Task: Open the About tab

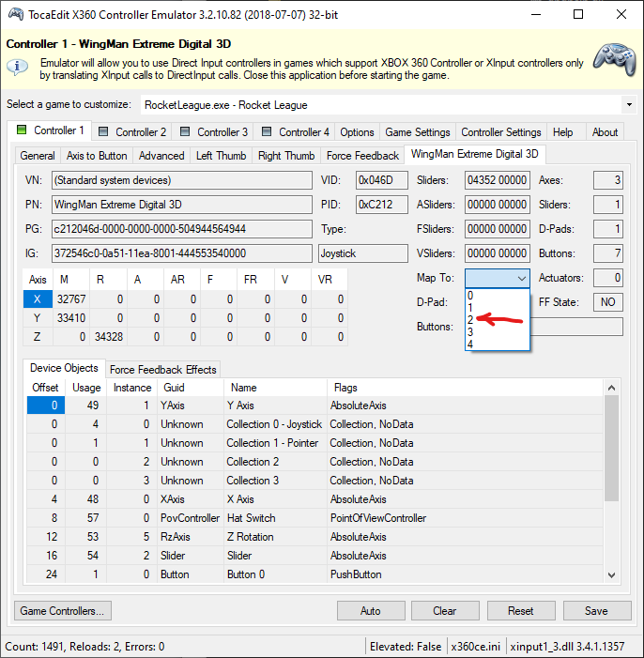Action: coord(605,132)
